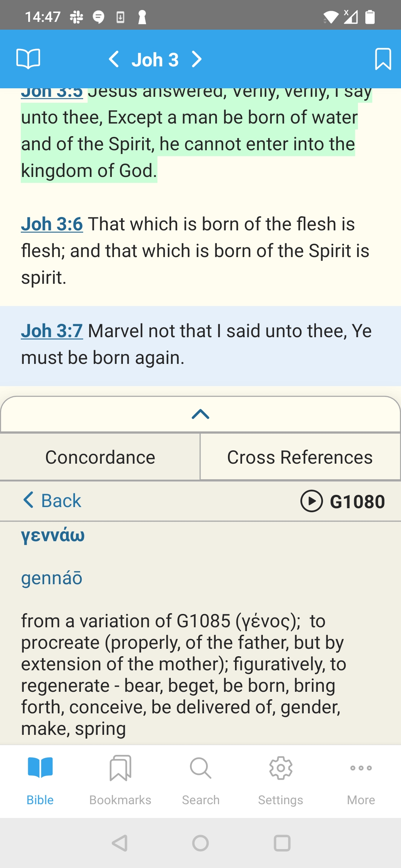401x868 pixels.
Task: Open the Joh 3:6 verse link
Action: (x=52, y=224)
